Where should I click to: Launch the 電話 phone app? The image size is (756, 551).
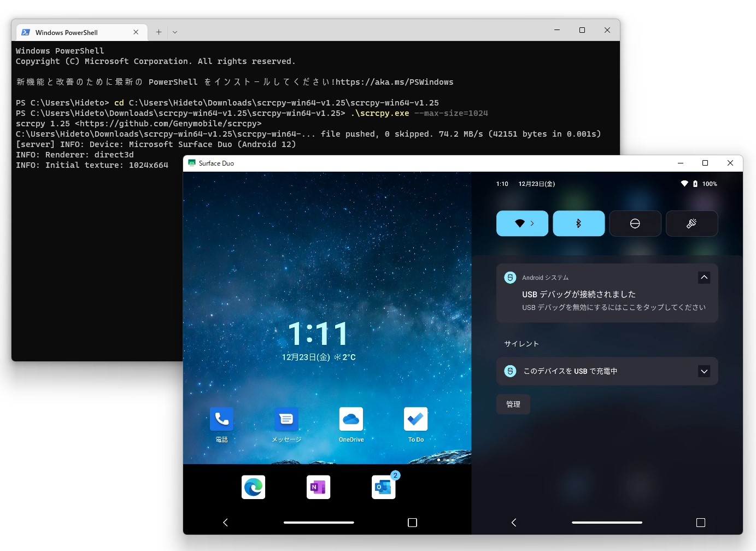[x=221, y=418]
